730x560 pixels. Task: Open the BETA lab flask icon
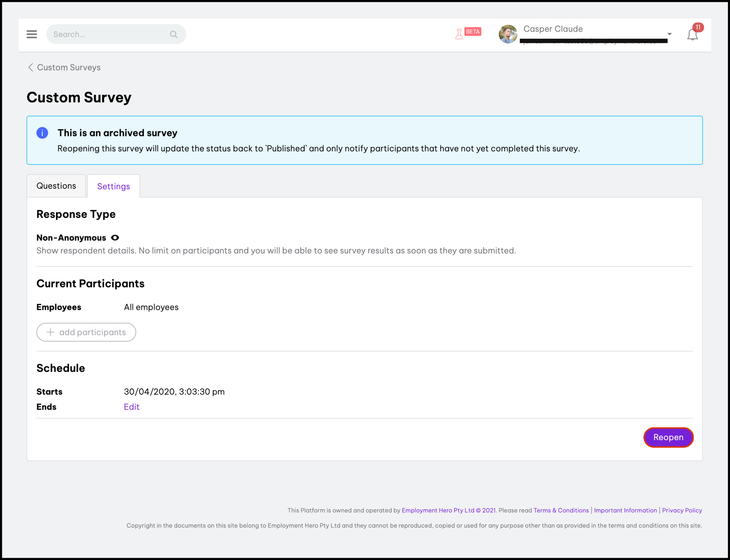coord(459,34)
